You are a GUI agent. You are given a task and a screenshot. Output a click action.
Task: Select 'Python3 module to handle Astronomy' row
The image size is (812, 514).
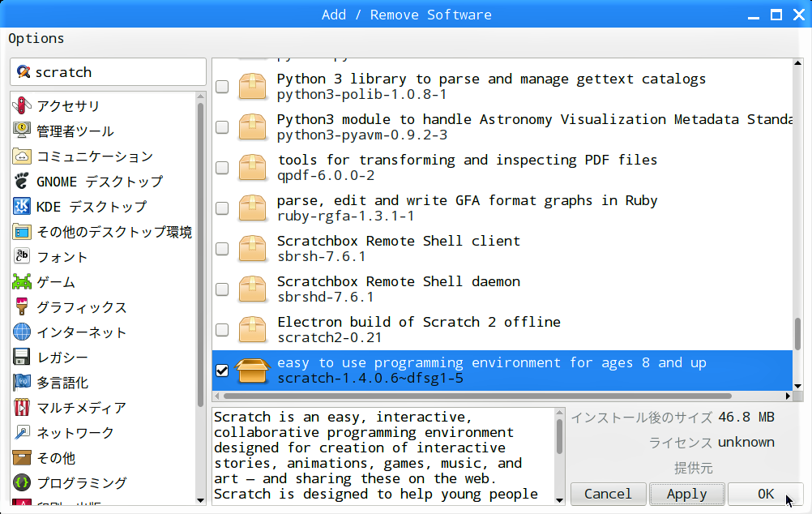click(502, 127)
